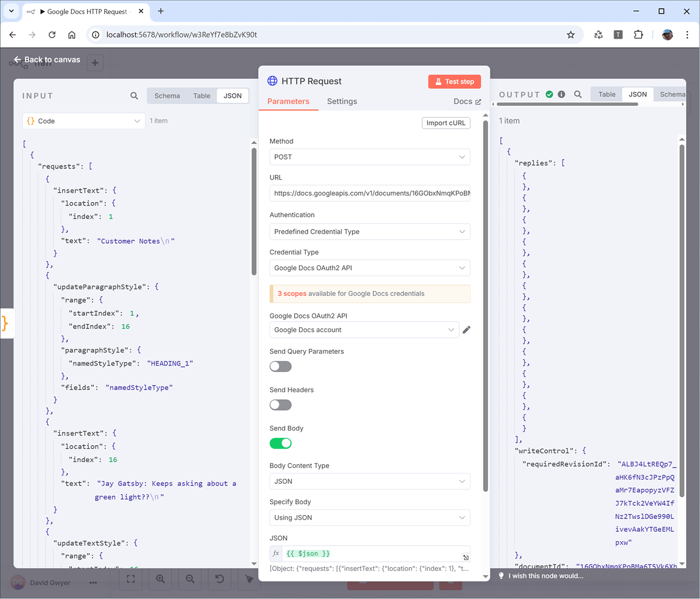The image size is (700, 599).
Task: Edit the Google Docs account credential pencil
Action: 467,330
